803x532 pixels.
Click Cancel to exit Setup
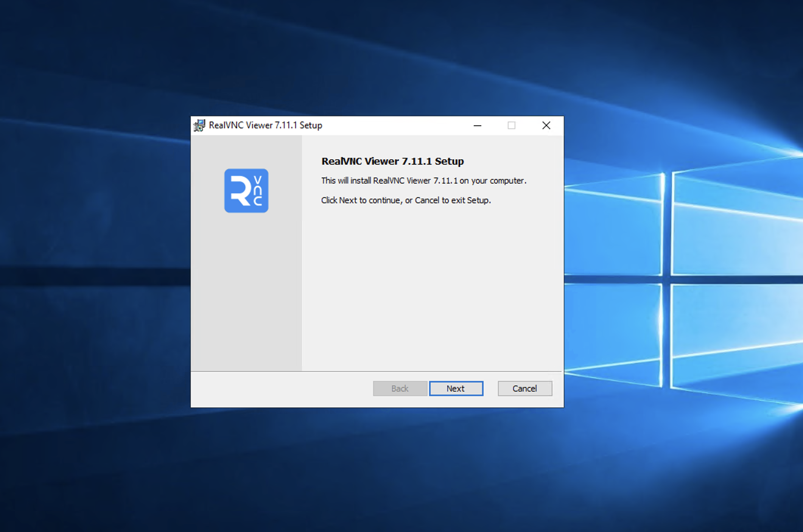click(524, 388)
